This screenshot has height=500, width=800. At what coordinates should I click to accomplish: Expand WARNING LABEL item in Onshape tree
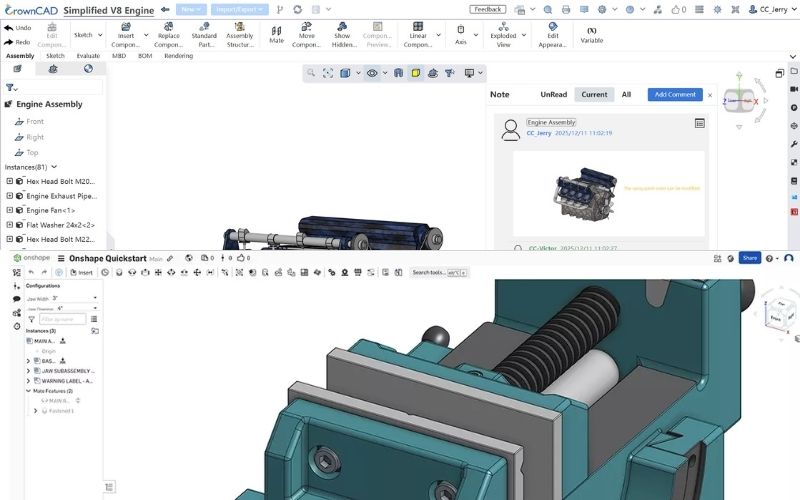point(29,381)
